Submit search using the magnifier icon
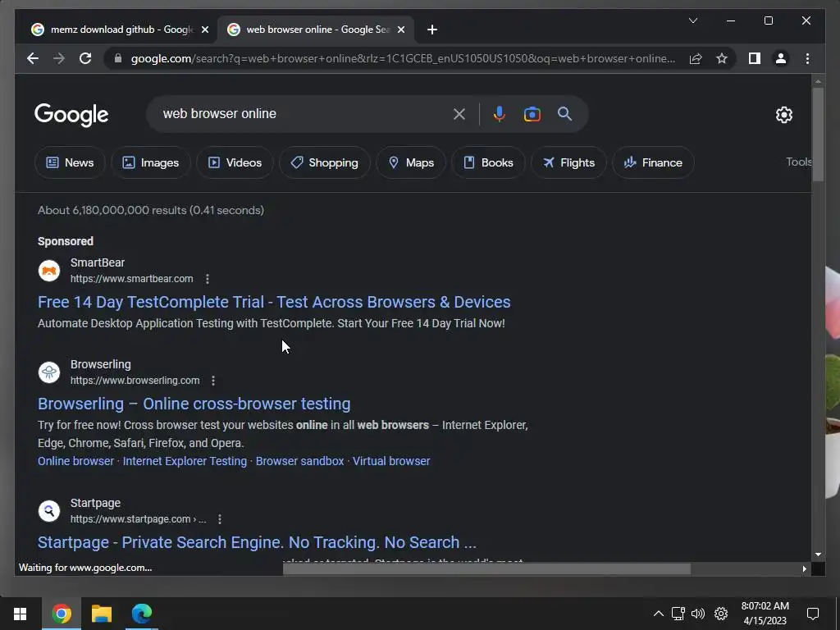840x630 pixels. [564, 113]
